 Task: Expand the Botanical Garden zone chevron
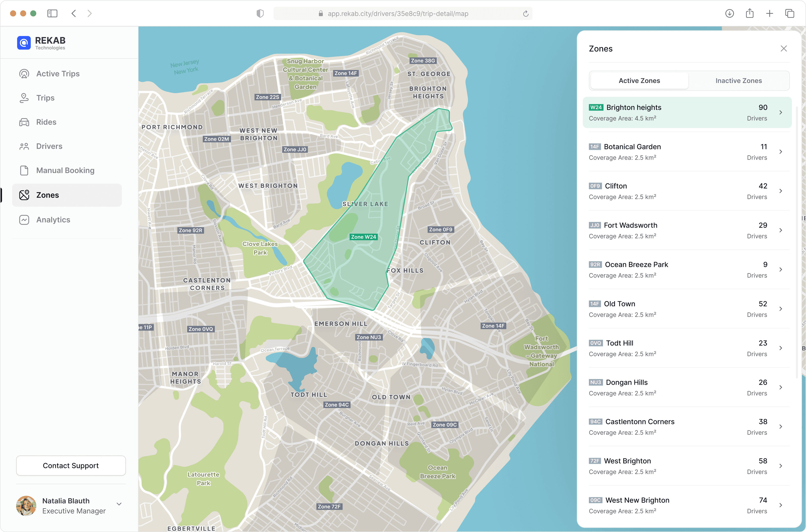tap(781, 152)
